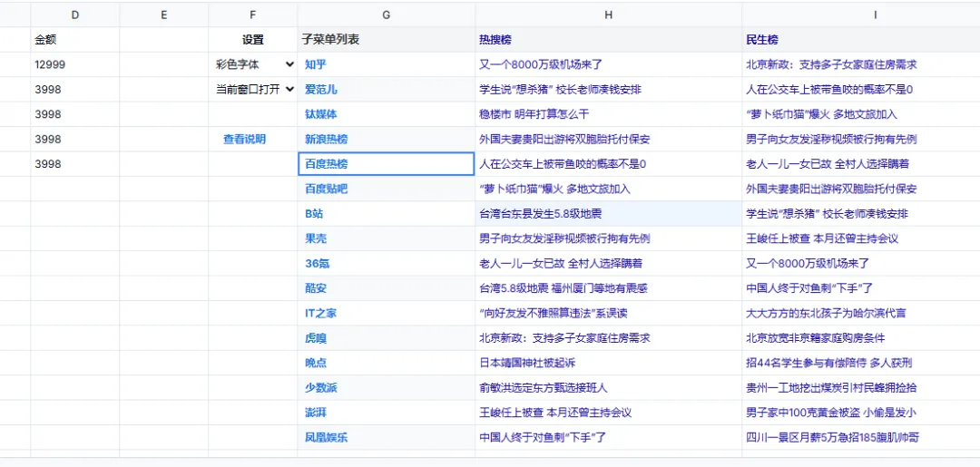Click "萝卜纸巾猫"爆火 headline in 民生榜 column
The height and width of the screenshot is (467, 980).
tap(821, 114)
